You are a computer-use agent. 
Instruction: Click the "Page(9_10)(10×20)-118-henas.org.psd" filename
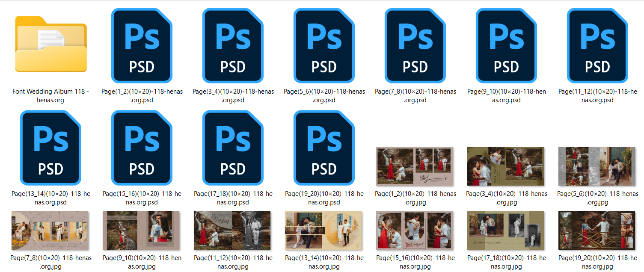(x=507, y=96)
